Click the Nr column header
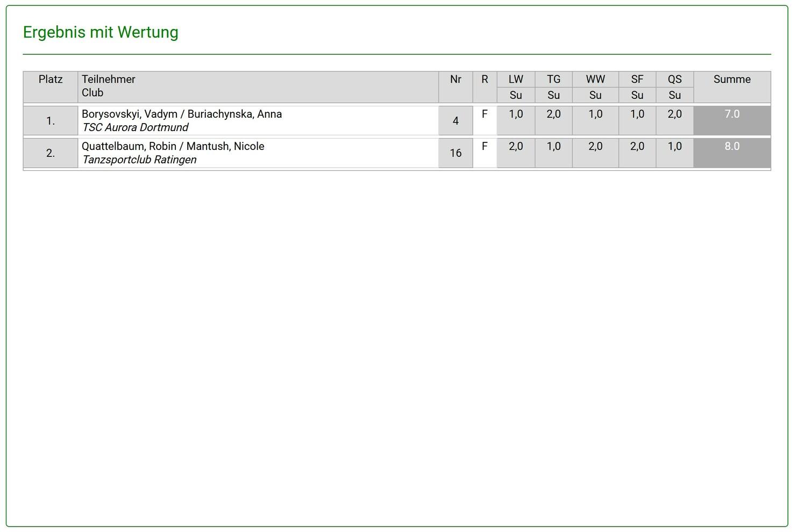The width and height of the screenshot is (797, 532). 456,80
